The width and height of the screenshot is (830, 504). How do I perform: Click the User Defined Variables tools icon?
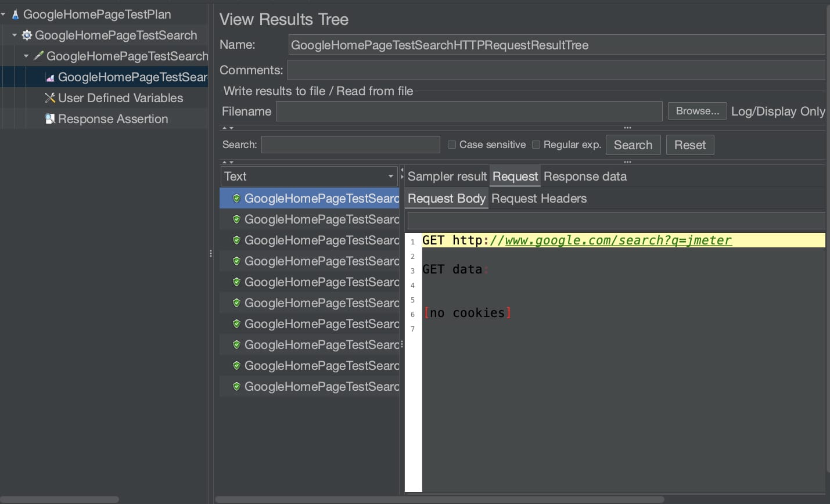(50, 98)
